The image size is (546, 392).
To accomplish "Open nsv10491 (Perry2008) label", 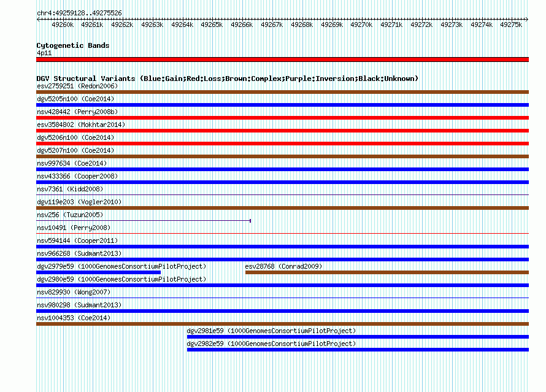I will [74, 228].
